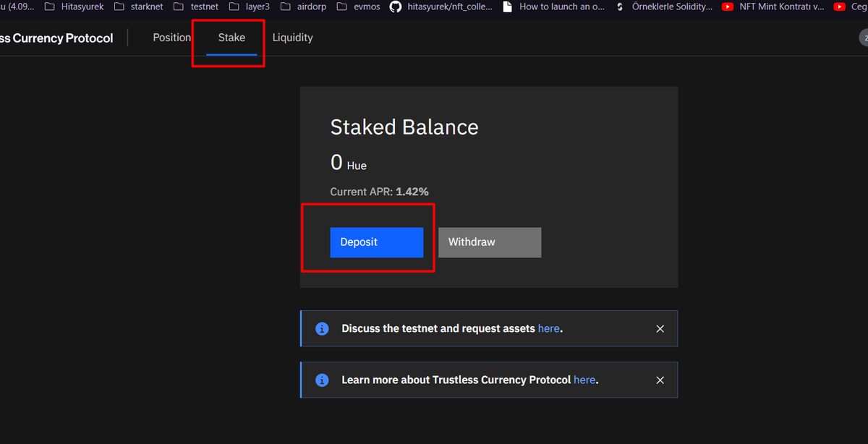Open 'here' link about Trustless Currency Protocol
Image resolution: width=868 pixels, height=444 pixels.
(x=584, y=380)
